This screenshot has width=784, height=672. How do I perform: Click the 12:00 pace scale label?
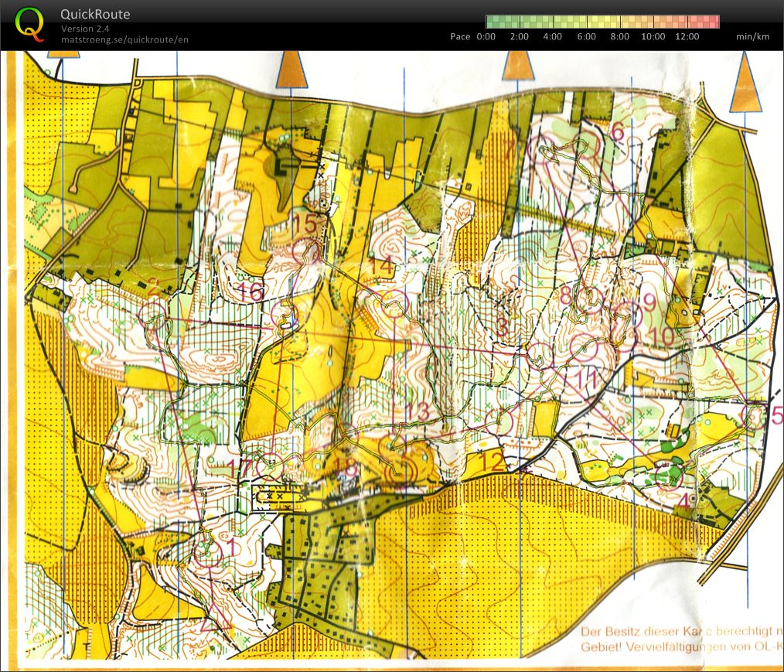pos(687,36)
